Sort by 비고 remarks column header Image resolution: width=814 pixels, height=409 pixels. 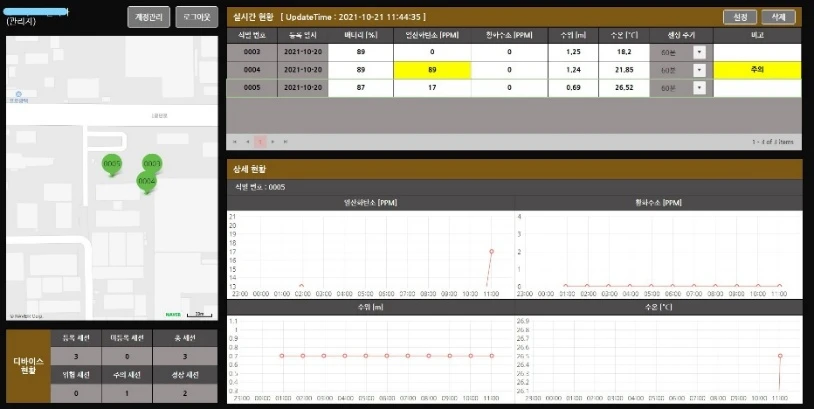(x=757, y=35)
